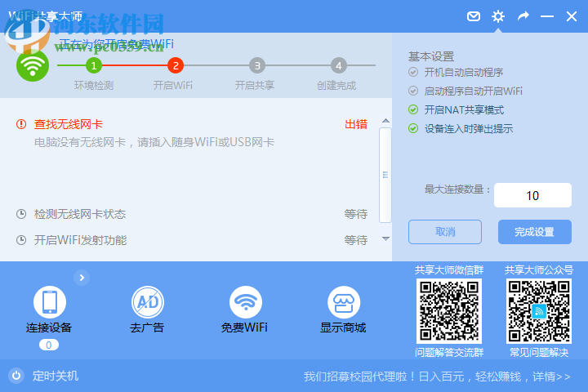
Task: Select step 4 创建完成 marker
Action: (x=339, y=65)
